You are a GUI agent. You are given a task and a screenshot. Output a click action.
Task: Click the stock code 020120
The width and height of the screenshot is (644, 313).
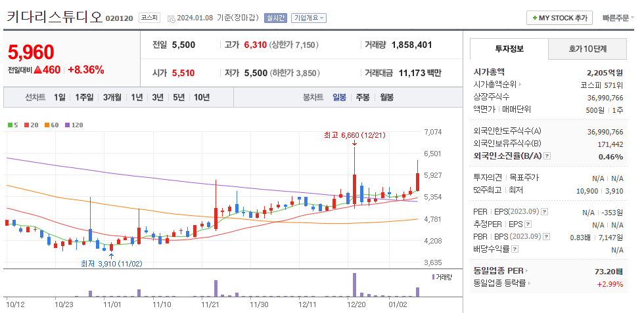click(x=120, y=18)
